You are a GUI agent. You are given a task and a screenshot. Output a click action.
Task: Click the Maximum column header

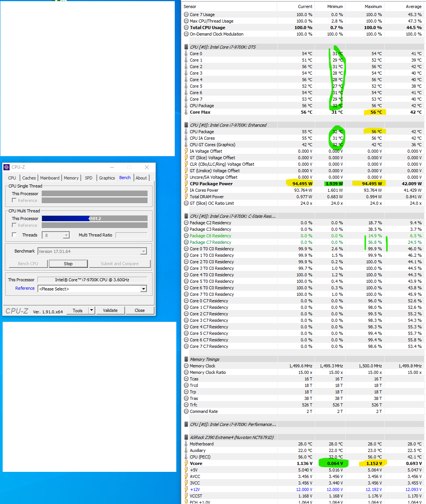365,7
